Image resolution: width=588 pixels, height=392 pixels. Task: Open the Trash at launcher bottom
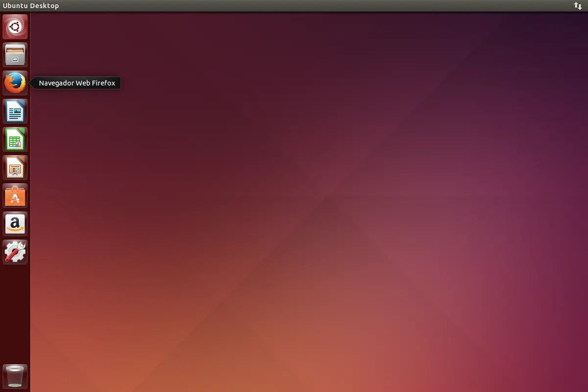point(15,376)
